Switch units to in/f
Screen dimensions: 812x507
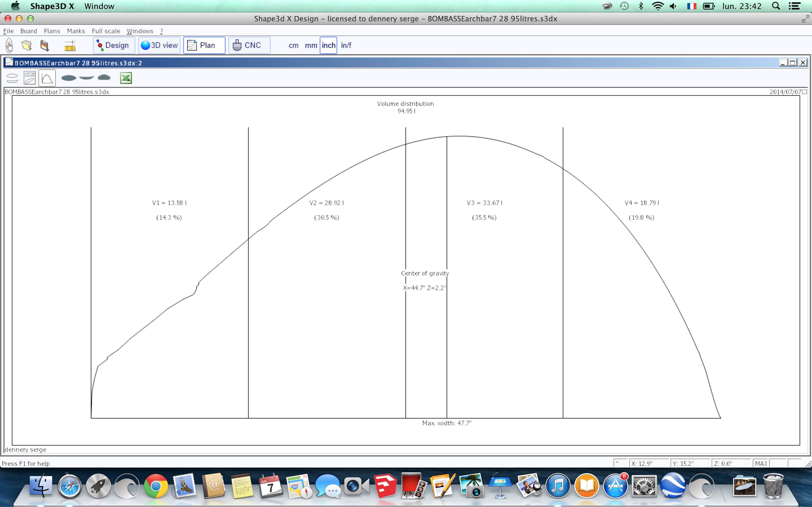[x=346, y=45]
